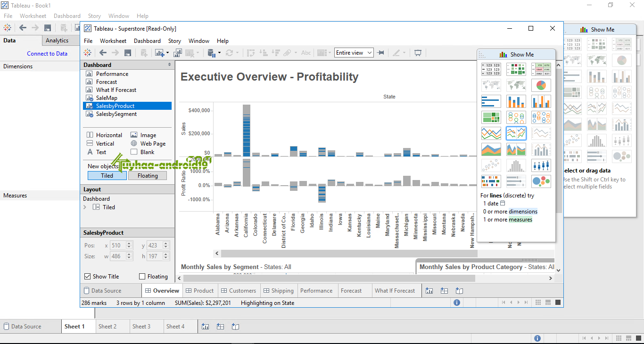The width and height of the screenshot is (644, 344).
Task: Click new dashboard icon beside What If Forecast
Action: point(444,291)
